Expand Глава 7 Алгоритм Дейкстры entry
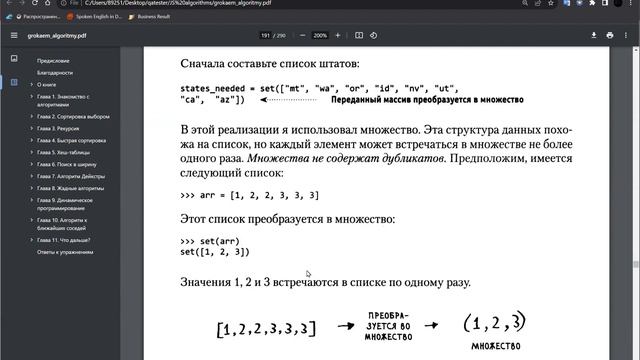Screen dimensions: 640x360 coord(31,176)
